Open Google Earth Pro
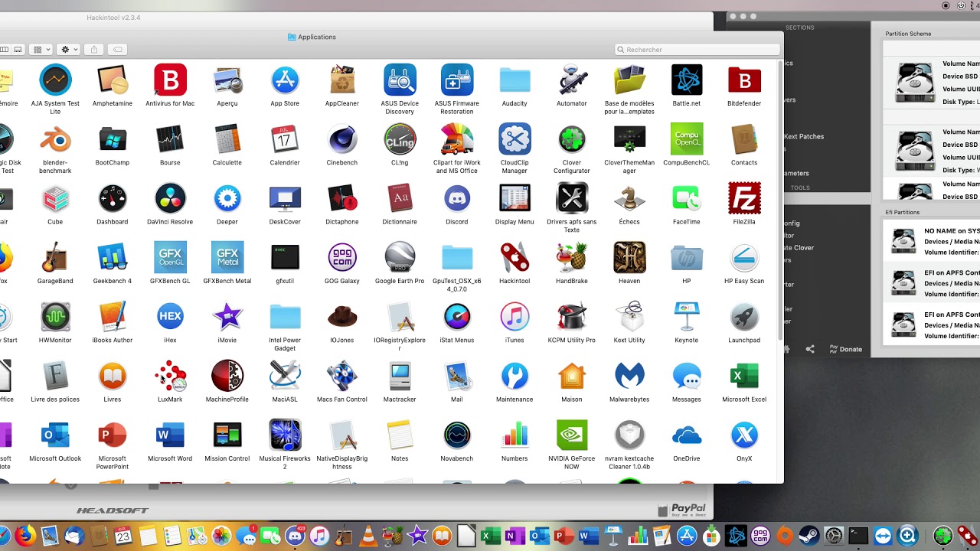Screen dimensions: 980x551 400,258
